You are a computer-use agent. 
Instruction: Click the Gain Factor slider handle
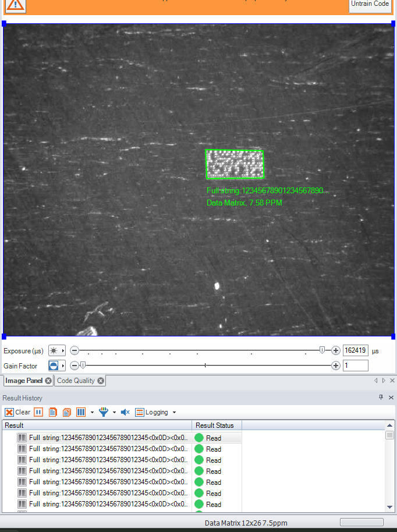83,365
